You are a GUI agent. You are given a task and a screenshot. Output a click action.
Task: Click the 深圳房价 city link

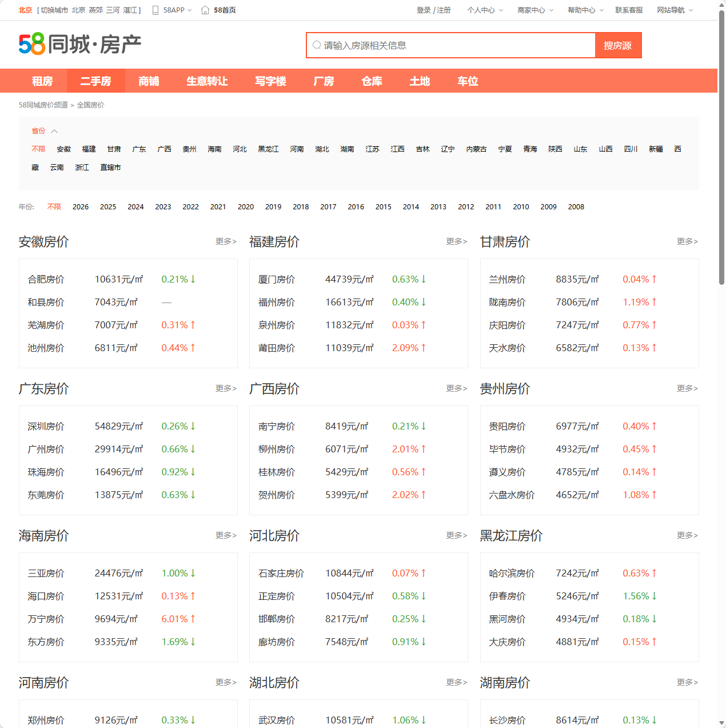[46, 426]
